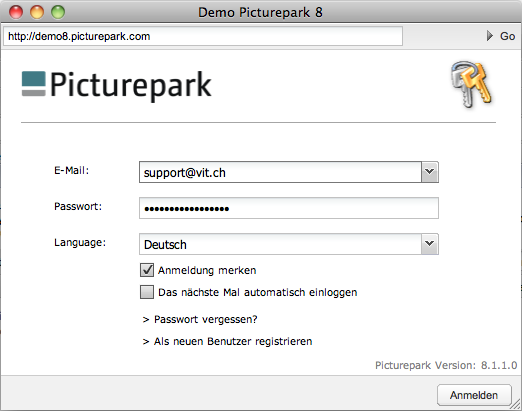
Task: Click the Go button next to URL
Action: click(501, 36)
